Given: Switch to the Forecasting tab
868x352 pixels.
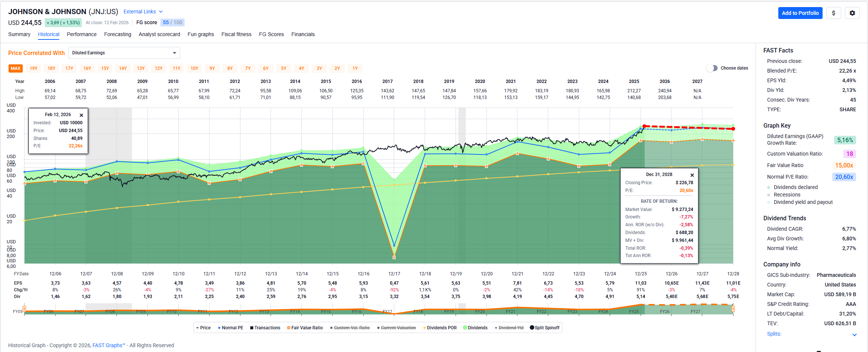Looking at the screenshot, I should pyautogui.click(x=118, y=34).
